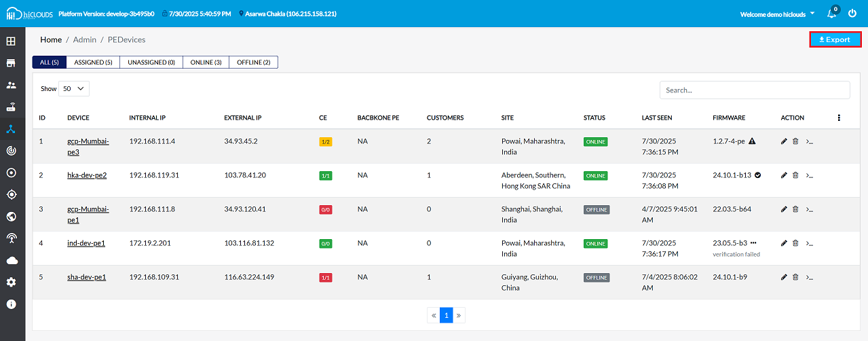Open the Welcome demo hiclouds user menu
Image resolution: width=868 pixels, height=341 pixels.
click(x=777, y=14)
